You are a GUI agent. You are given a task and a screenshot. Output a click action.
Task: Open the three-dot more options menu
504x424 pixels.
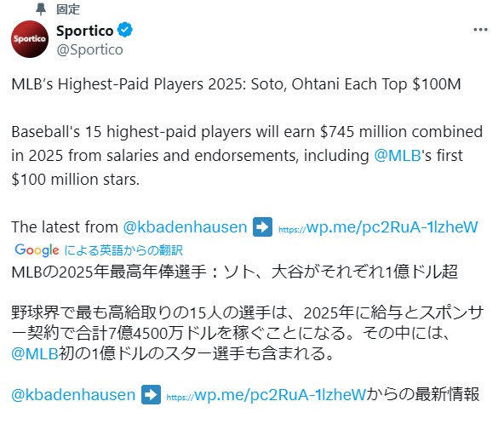pyautogui.click(x=480, y=30)
